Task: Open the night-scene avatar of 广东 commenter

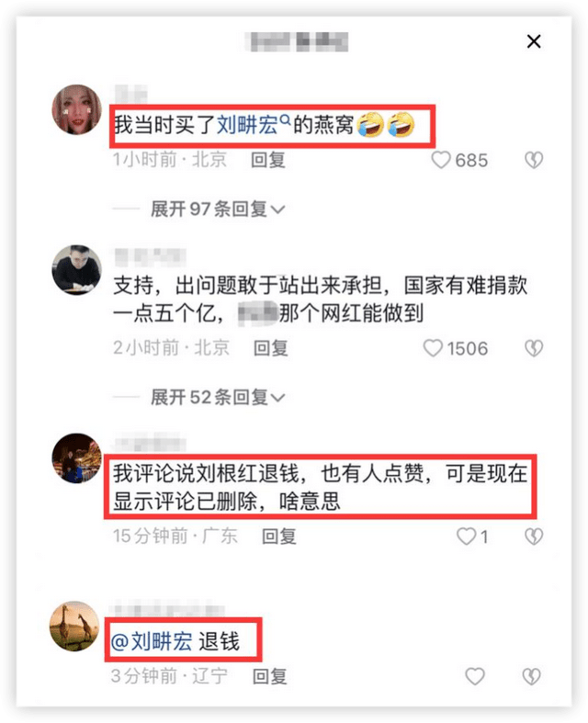Action: tap(76, 458)
